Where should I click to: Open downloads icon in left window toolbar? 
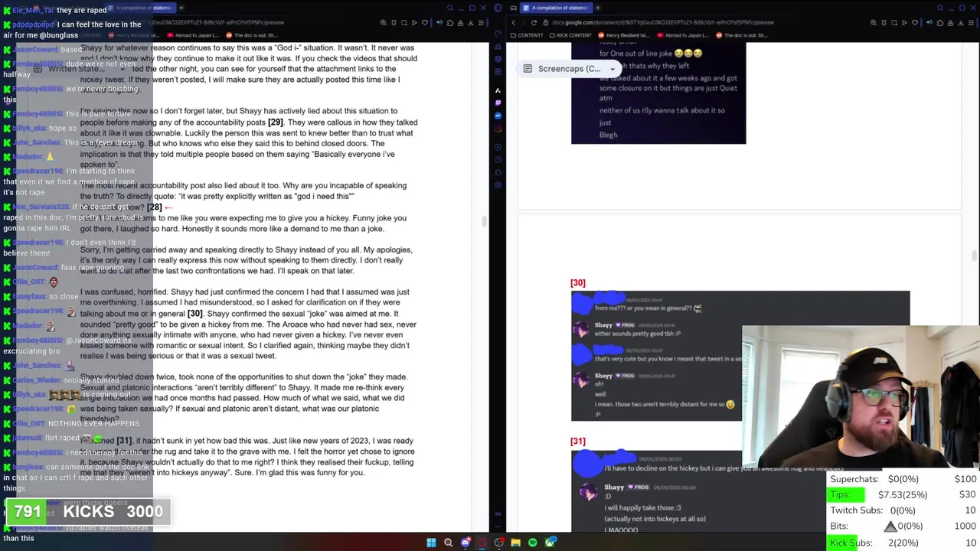click(470, 22)
